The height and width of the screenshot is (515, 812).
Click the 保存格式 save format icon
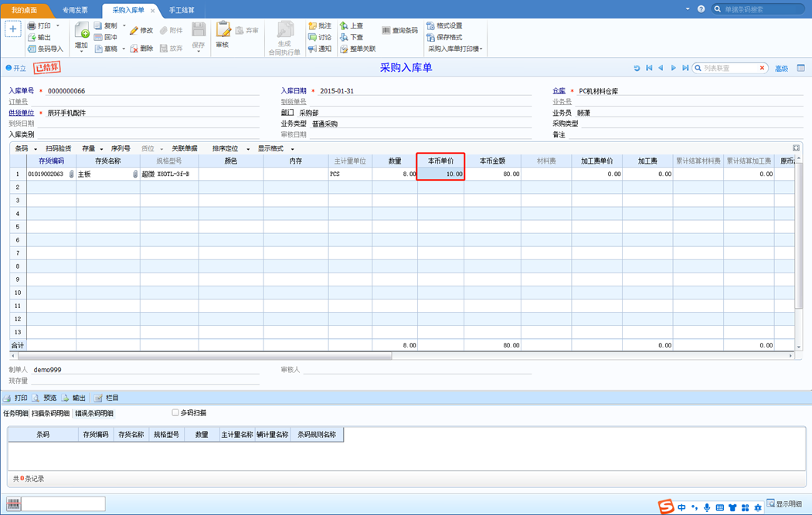[430, 37]
